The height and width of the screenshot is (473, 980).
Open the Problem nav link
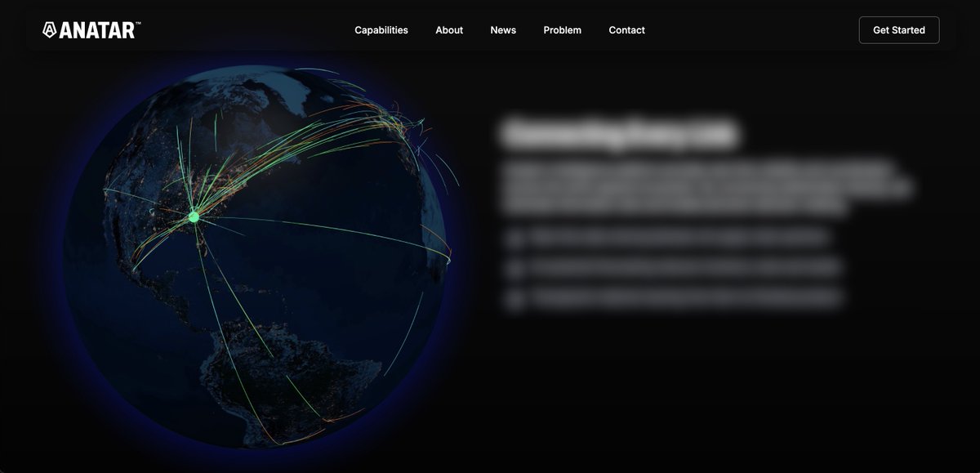(x=563, y=30)
